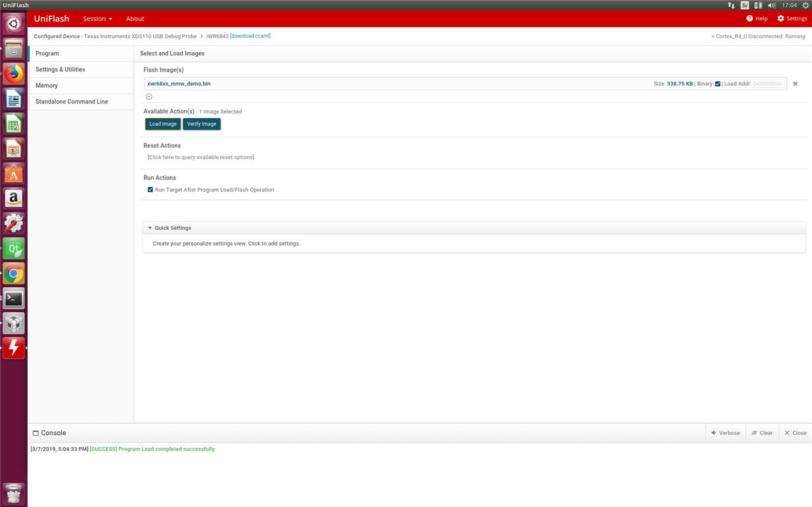
Task: Click the download ccxml link
Action: point(250,36)
